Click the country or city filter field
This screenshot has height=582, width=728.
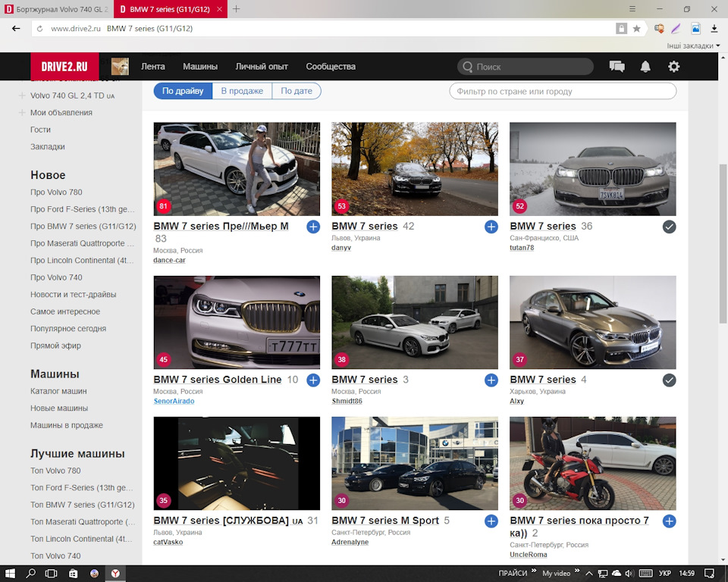point(563,92)
